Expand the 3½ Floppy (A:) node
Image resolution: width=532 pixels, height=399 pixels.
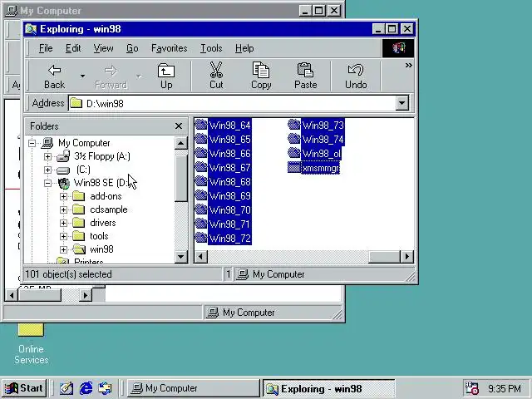[47, 156]
